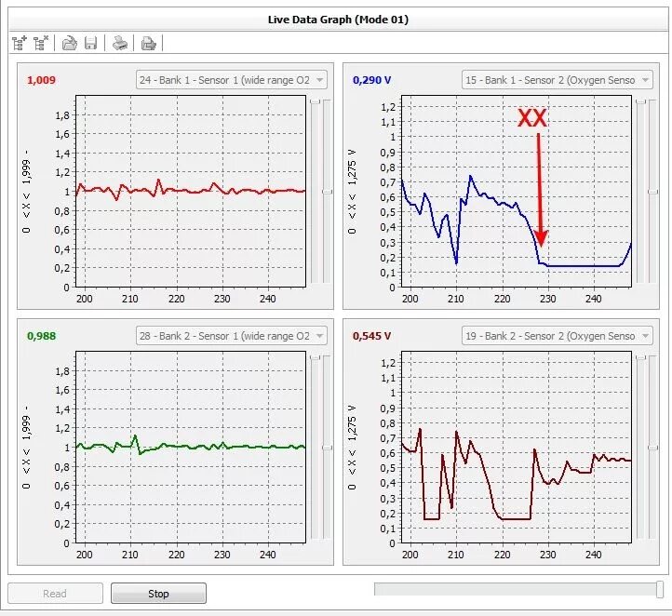Click outer vertical slider of Bank 1 Sensor 2 graph
The height and width of the screenshot is (616, 672).
click(652, 192)
